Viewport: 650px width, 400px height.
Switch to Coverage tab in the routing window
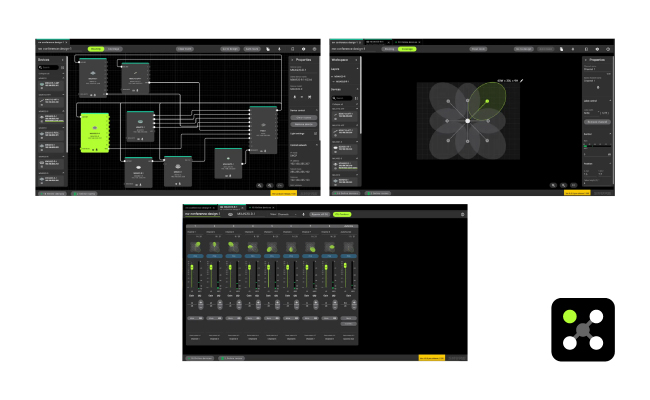tap(114, 48)
